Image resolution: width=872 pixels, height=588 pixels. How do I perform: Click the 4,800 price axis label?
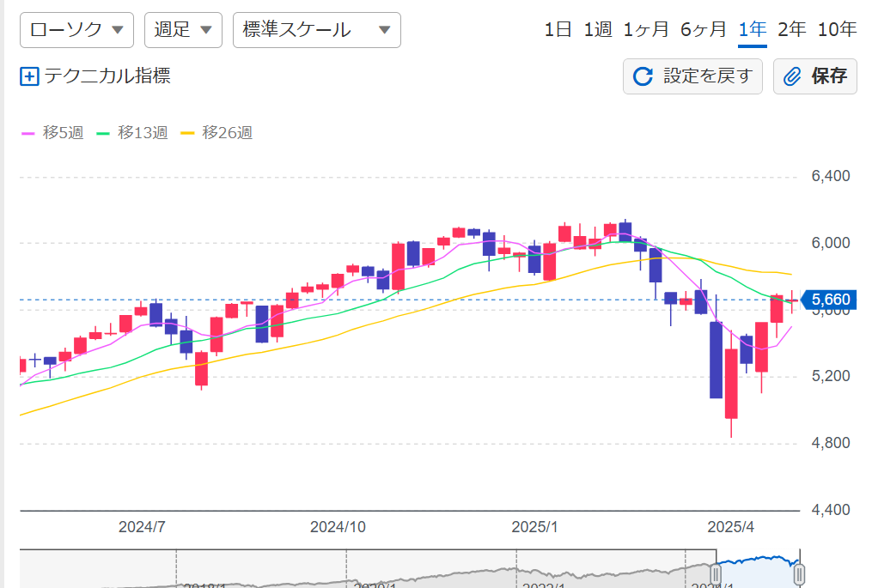point(831,443)
